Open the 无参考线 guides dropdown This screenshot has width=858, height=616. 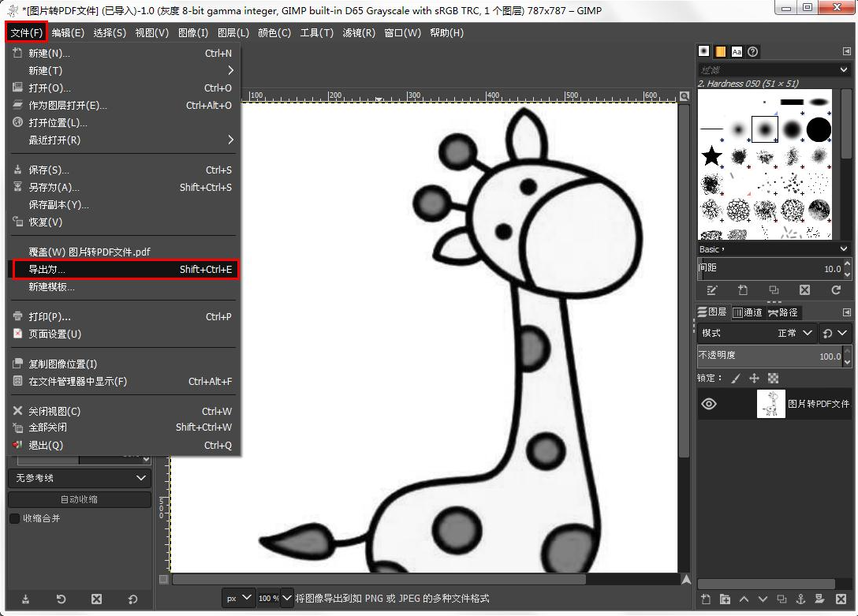80,478
